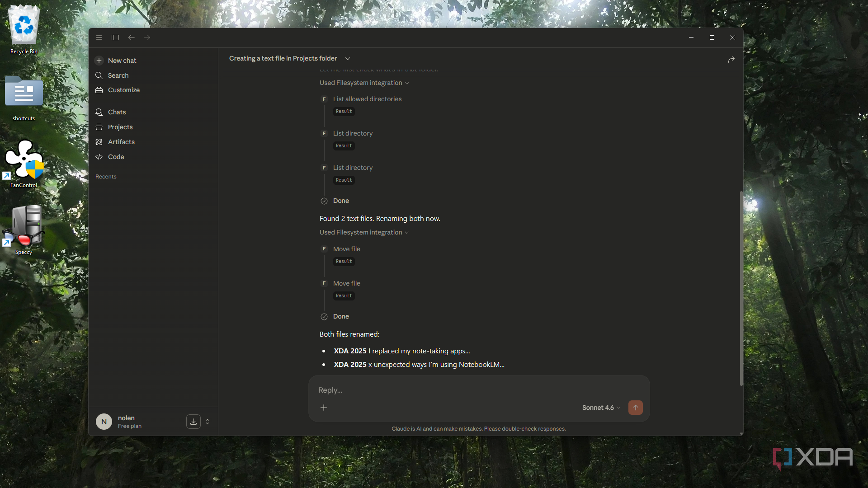This screenshot has height=488, width=868.
Task: Click the Reply input field
Action: pyautogui.click(x=479, y=390)
